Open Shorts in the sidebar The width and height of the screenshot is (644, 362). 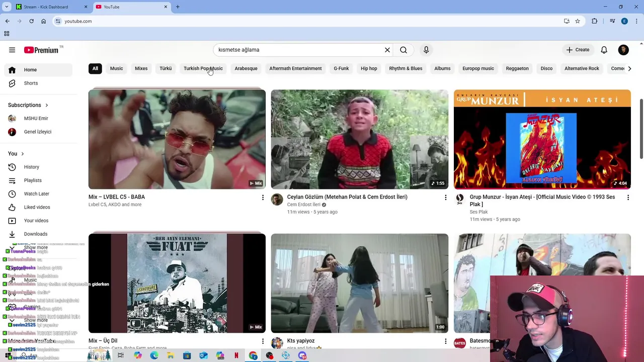[38, 83]
